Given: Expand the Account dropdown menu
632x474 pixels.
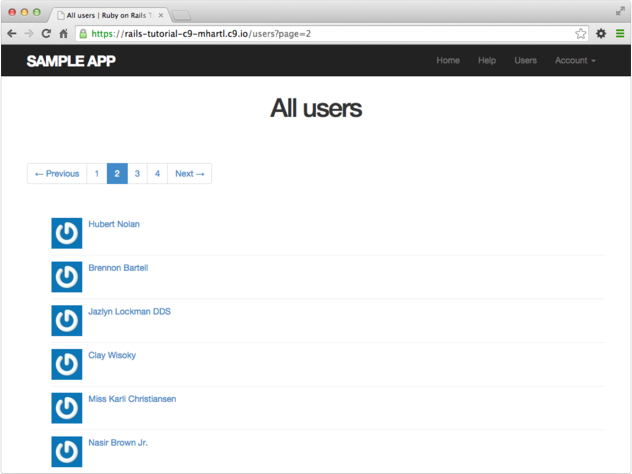Looking at the screenshot, I should [575, 60].
